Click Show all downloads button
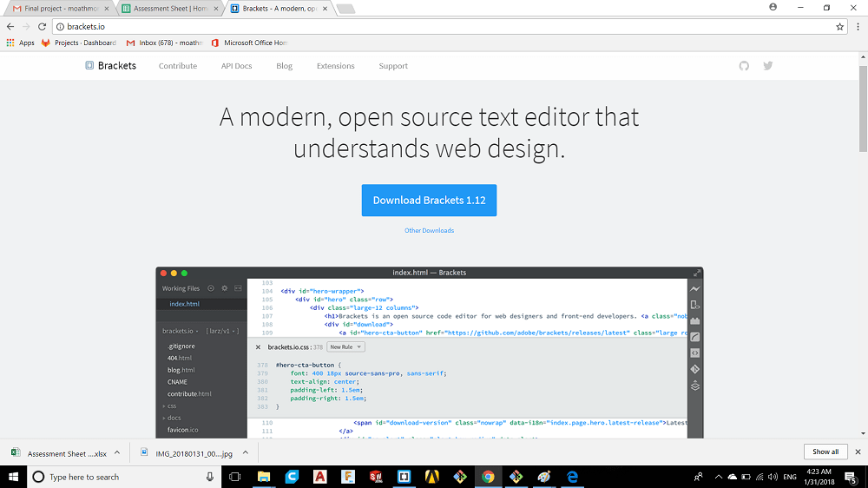This screenshot has height=488, width=868. pos(825,452)
